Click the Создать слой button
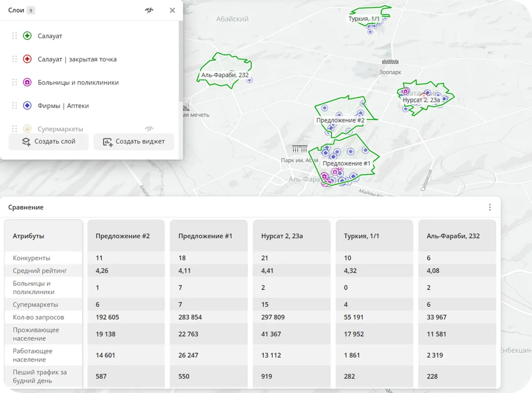The height and width of the screenshot is (393, 532). (x=48, y=142)
